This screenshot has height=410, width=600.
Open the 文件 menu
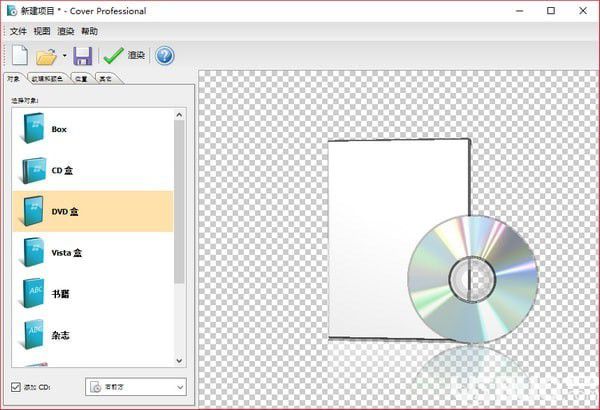tap(18, 31)
